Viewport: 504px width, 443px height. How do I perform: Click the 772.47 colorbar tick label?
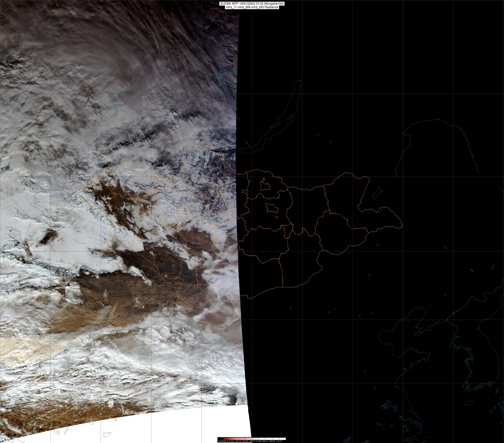click(x=279, y=441)
